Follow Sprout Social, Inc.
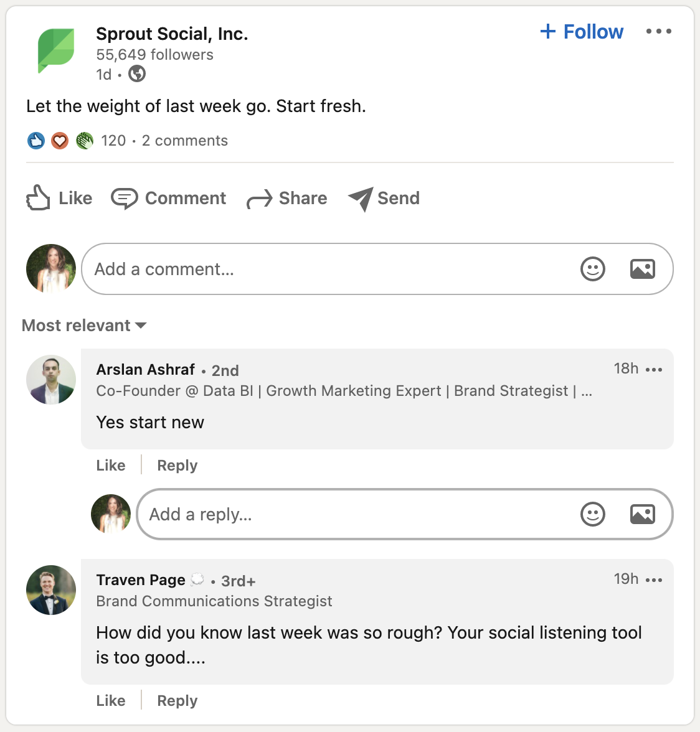Viewport: 700px width, 732px height. pyautogui.click(x=581, y=31)
